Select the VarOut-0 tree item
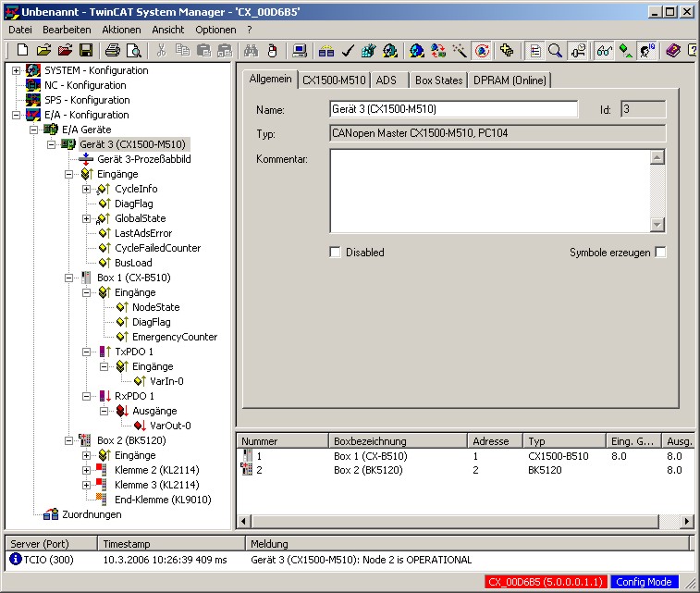700x593 pixels. pos(170,426)
